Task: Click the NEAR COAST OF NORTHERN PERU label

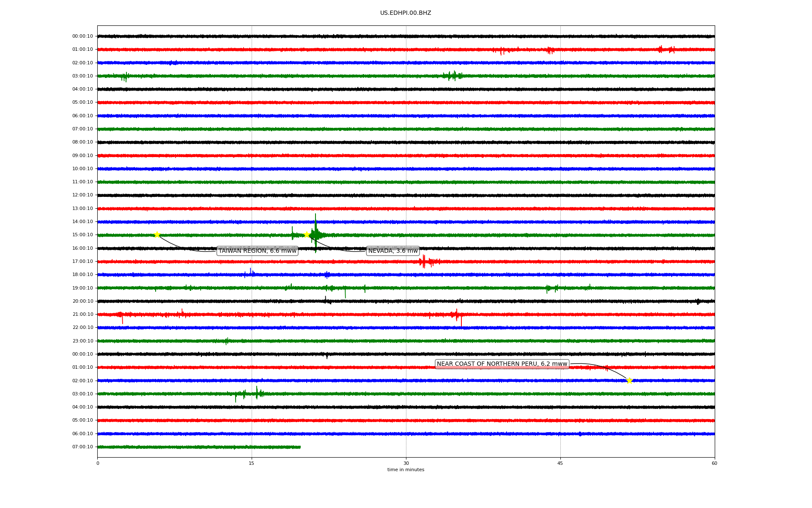Action: pos(502,364)
